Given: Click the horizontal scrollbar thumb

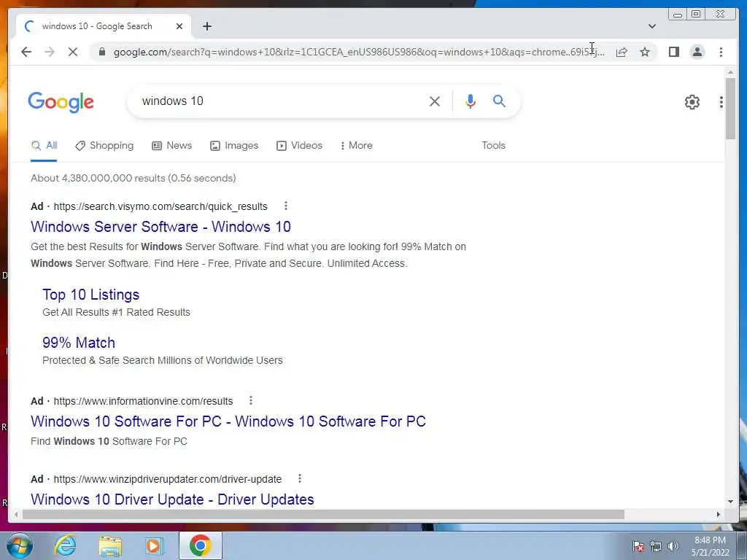Looking at the screenshot, I should pos(323,514).
